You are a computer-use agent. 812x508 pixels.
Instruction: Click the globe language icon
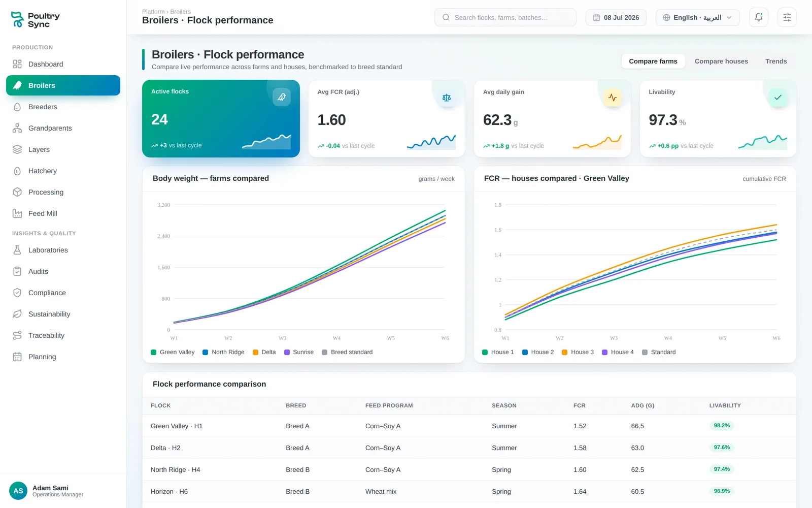(666, 17)
